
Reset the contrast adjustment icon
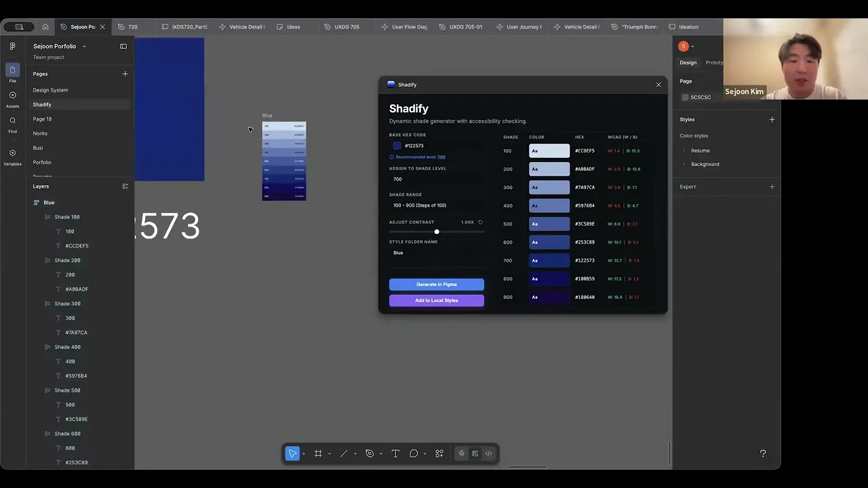[x=480, y=222]
